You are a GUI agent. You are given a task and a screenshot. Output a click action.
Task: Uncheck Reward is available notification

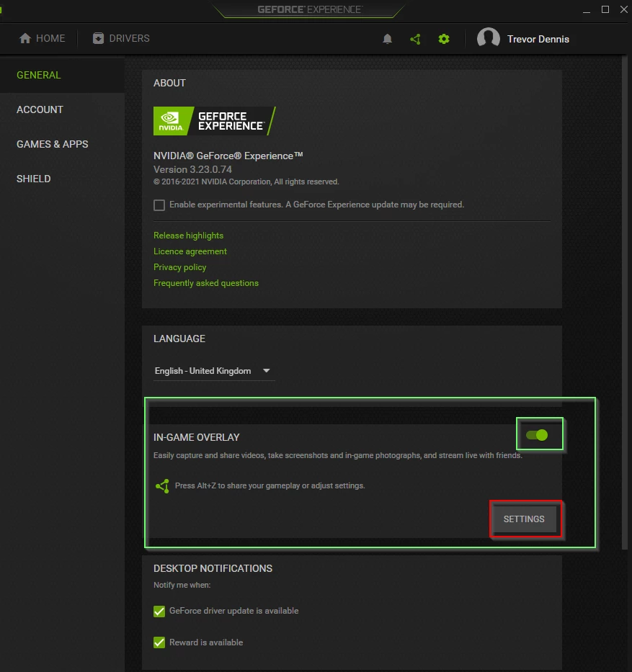(x=159, y=642)
